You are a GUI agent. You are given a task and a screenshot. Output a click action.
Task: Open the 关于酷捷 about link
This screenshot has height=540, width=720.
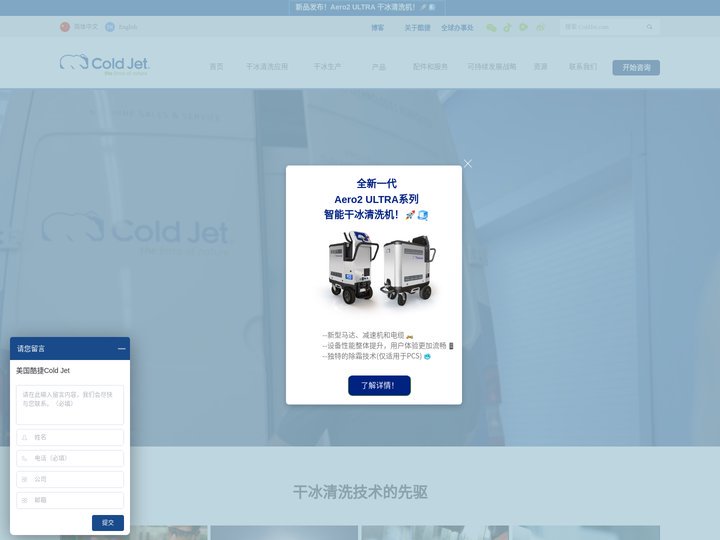point(417,28)
